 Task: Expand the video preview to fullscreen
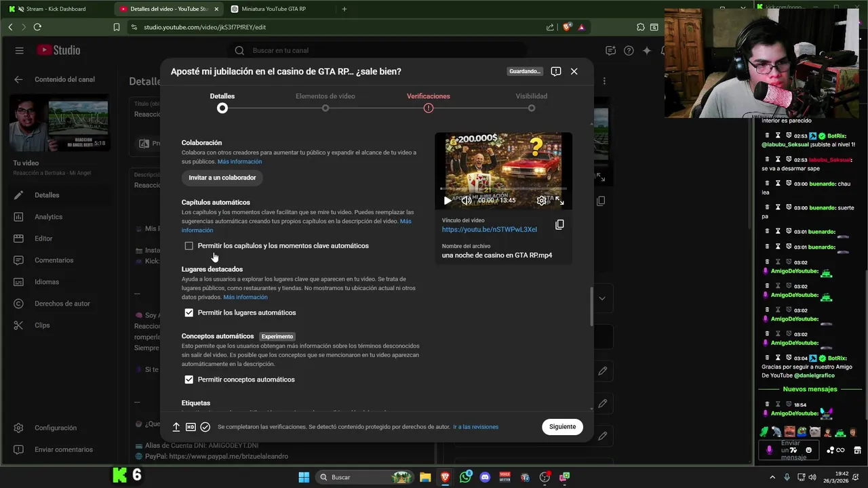click(559, 201)
